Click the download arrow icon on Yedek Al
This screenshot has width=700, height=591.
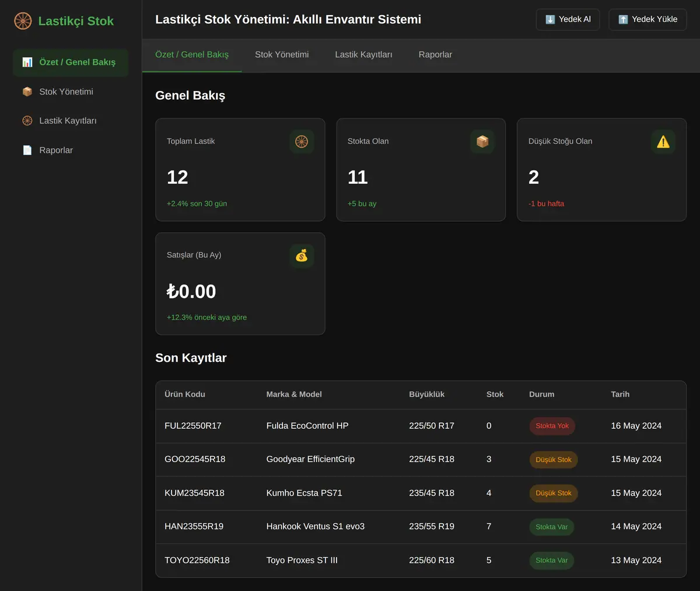[x=550, y=19]
